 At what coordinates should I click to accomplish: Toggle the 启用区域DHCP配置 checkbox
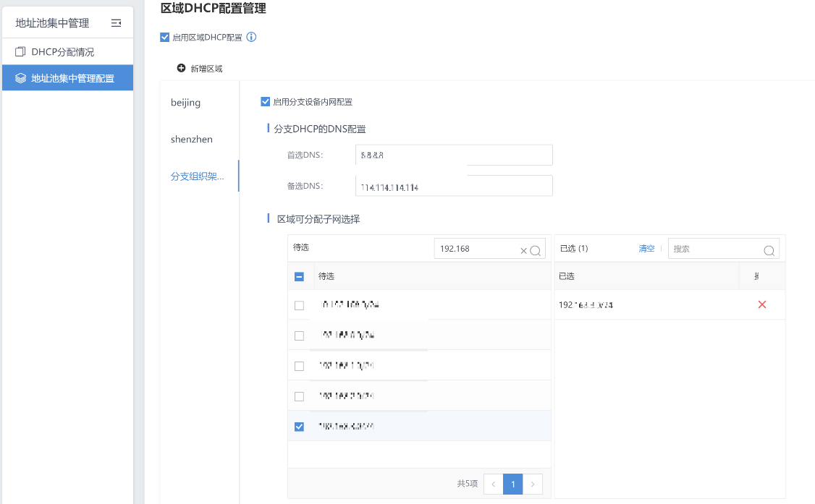pos(165,37)
